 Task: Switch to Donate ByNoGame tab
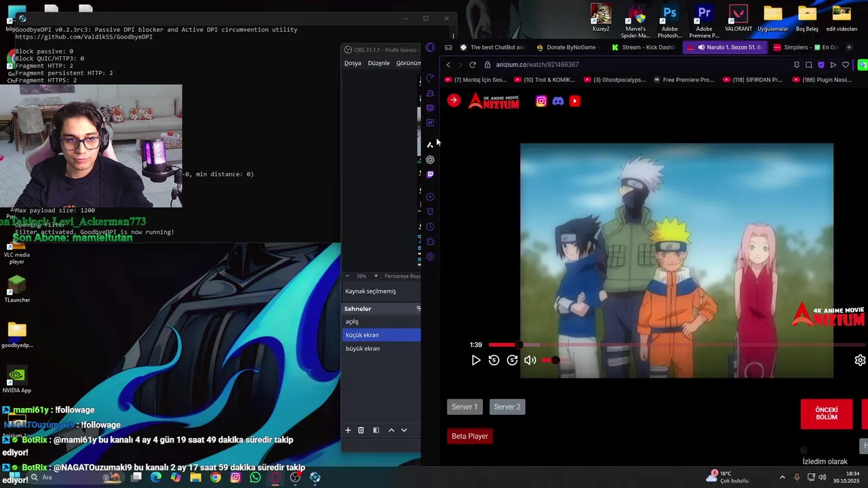568,47
